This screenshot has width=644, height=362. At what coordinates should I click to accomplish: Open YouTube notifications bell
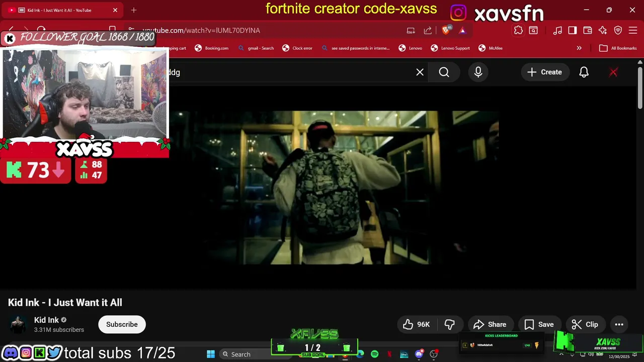pyautogui.click(x=584, y=72)
